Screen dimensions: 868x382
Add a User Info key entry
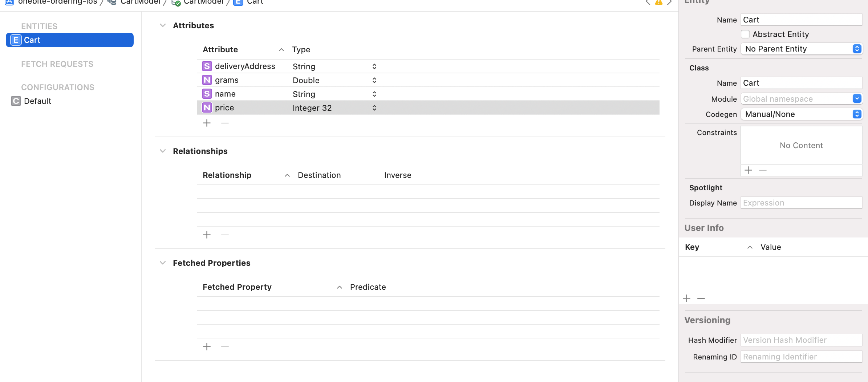686,298
